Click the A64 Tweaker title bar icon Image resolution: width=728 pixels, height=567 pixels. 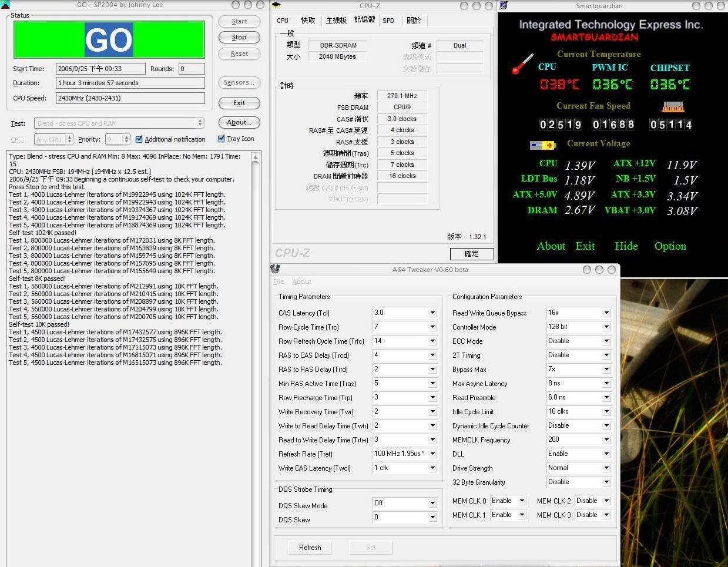pyautogui.click(x=275, y=269)
